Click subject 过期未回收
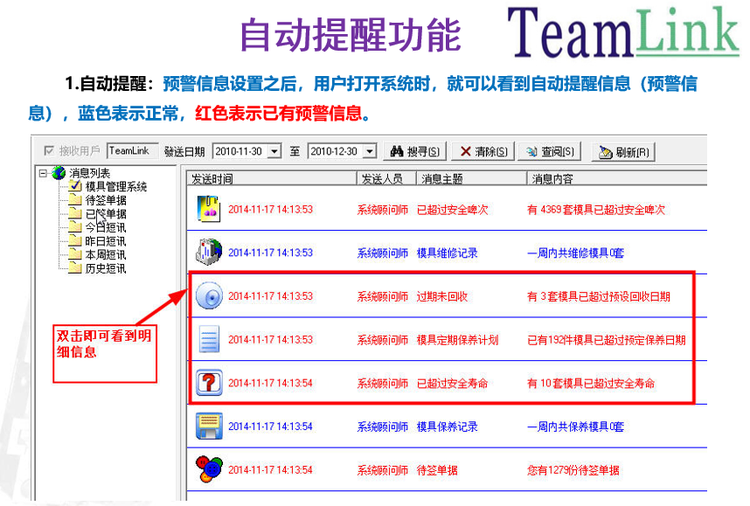Viewport: 750px width, 506px height. pyautogui.click(x=442, y=297)
